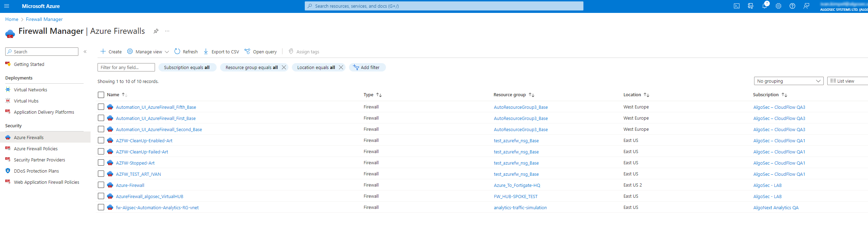Remove the Location equals all filter
868x227 pixels.
coord(341,67)
